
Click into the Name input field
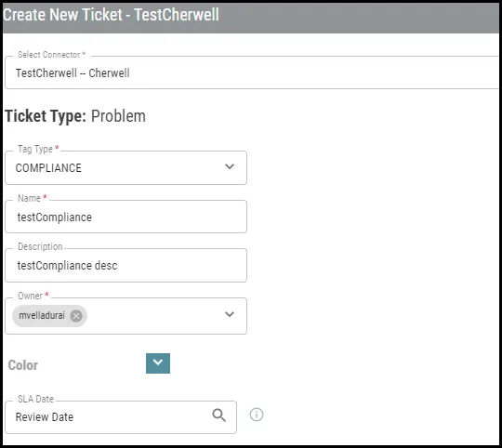click(125, 217)
